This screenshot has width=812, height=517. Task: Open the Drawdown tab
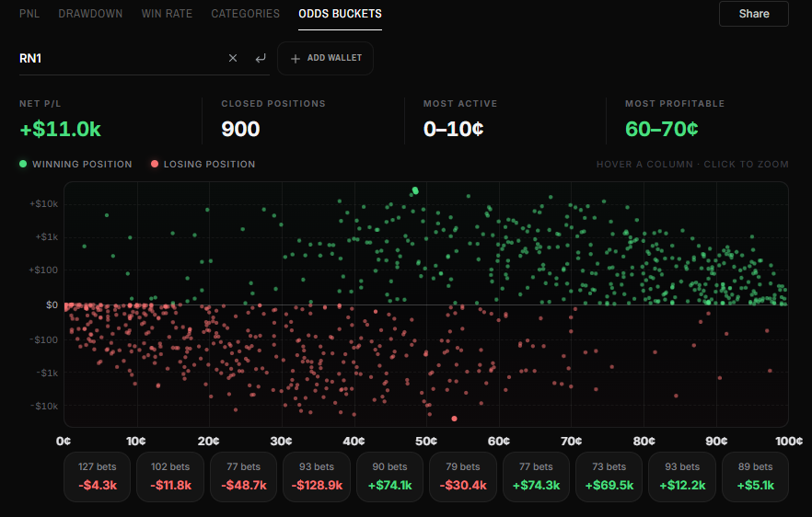click(x=90, y=14)
